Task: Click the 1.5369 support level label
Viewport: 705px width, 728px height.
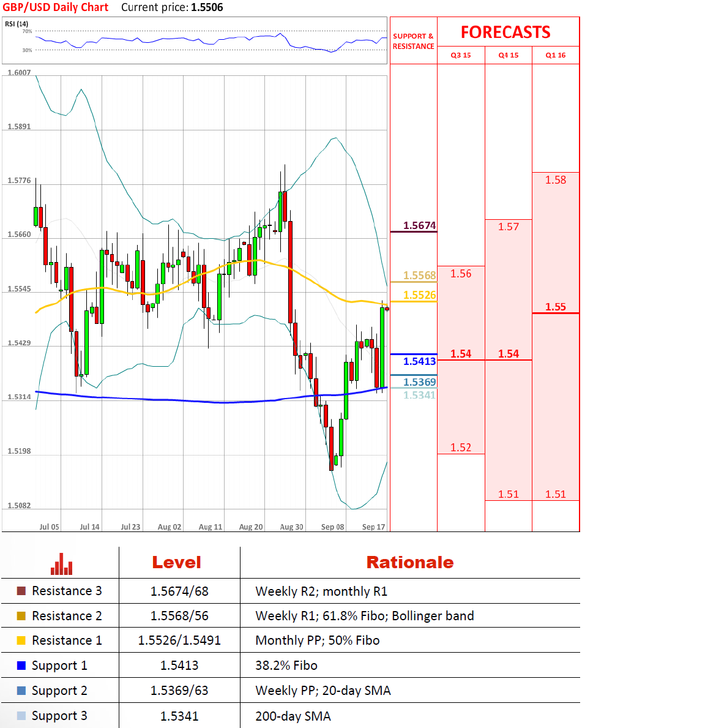Action: click(x=420, y=382)
